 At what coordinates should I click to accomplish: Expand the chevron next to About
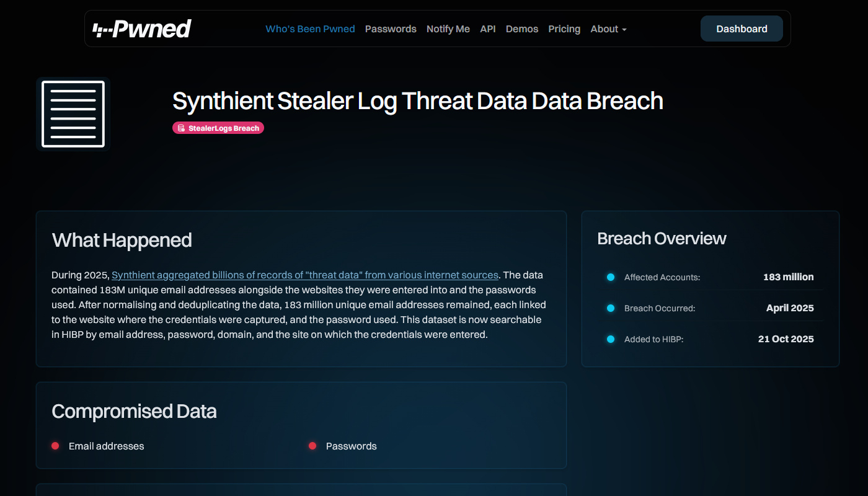click(624, 29)
